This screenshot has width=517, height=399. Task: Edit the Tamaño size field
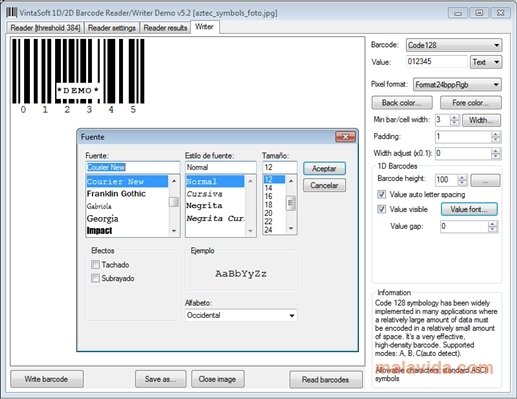click(280, 167)
